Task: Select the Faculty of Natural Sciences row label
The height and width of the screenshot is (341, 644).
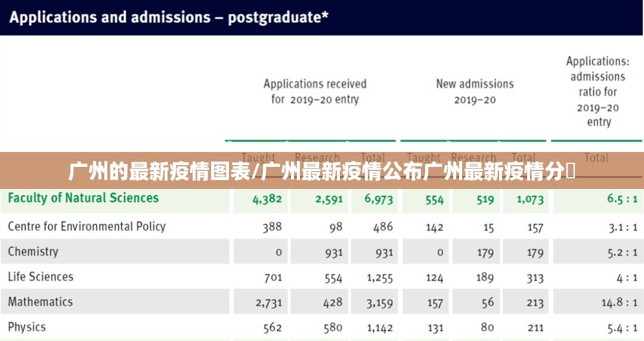Action: coord(83,198)
